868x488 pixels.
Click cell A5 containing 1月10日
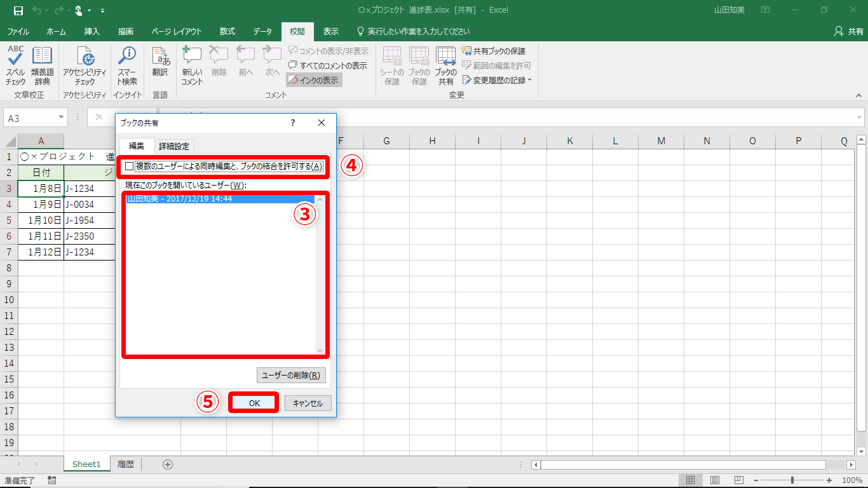click(x=41, y=220)
